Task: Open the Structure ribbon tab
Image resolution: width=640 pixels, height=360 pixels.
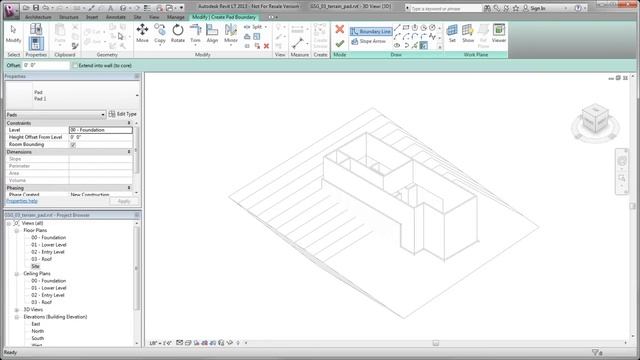Action: coord(69,17)
